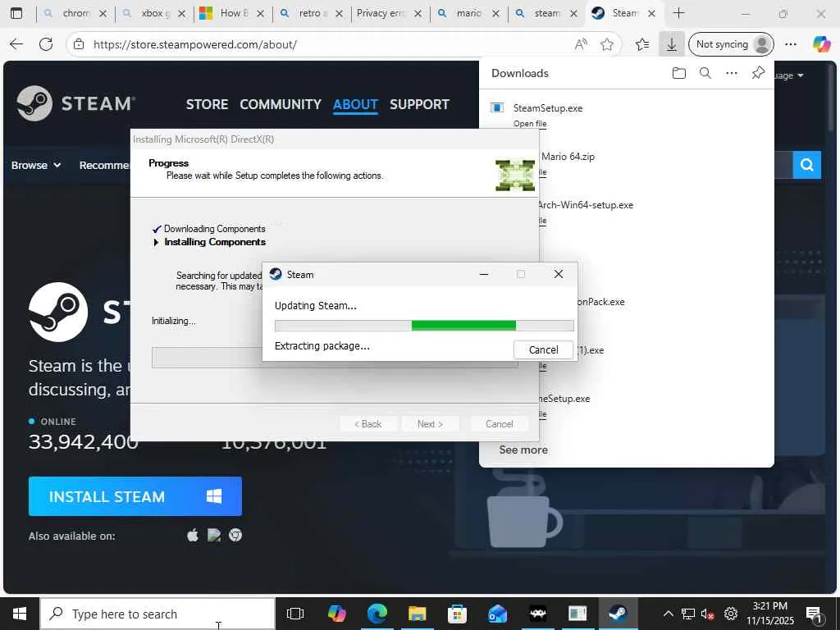
Task: Open file link under SteamSetup.exe
Action: pyautogui.click(x=530, y=124)
